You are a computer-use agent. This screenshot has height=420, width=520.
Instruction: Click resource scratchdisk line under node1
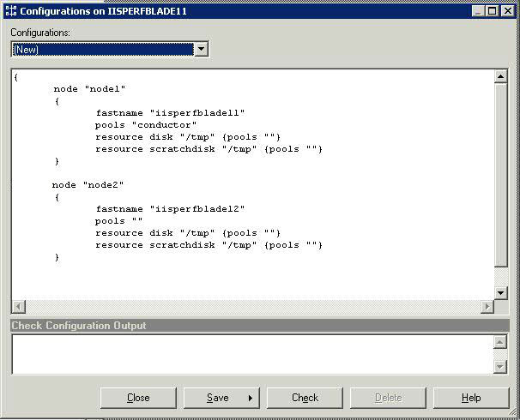(x=209, y=149)
